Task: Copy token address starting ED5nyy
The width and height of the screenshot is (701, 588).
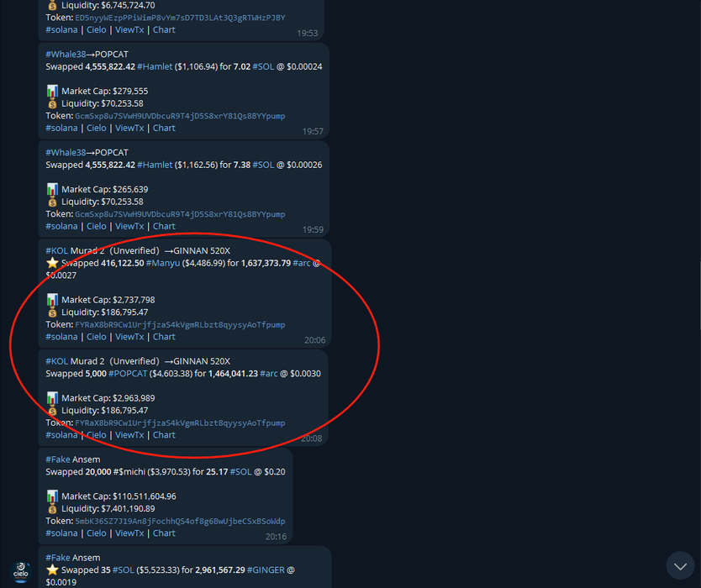Action: click(x=180, y=18)
